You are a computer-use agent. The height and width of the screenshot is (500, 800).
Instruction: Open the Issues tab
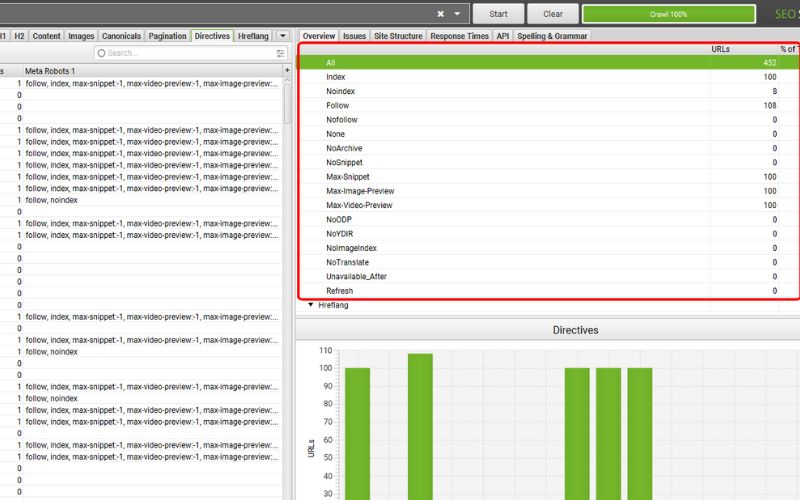tap(354, 36)
